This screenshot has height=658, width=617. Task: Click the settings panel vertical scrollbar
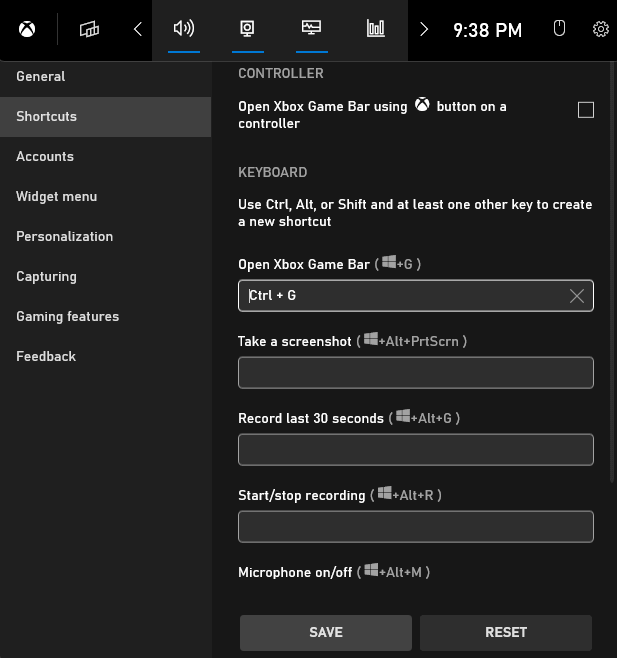tap(612, 273)
